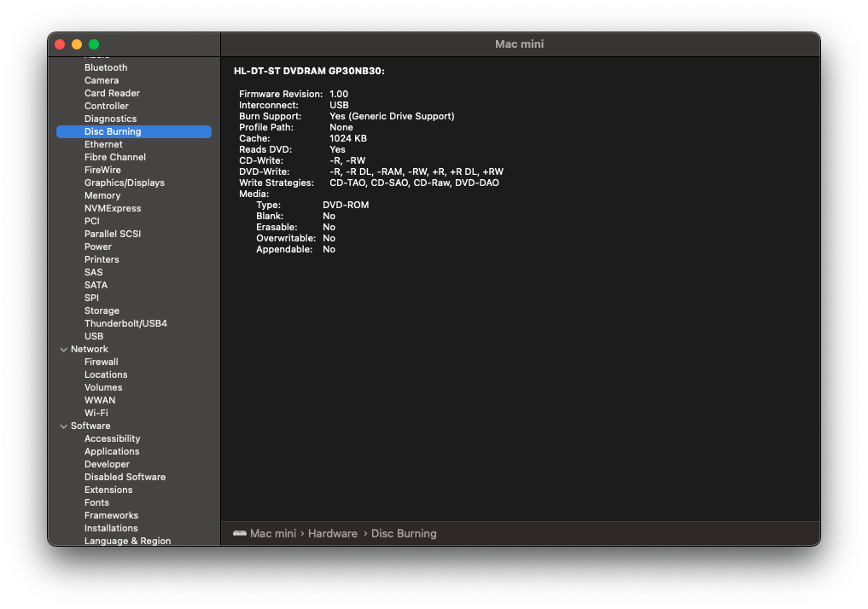
Task: Open Controller sidebar entry
Action: [107, 106]
